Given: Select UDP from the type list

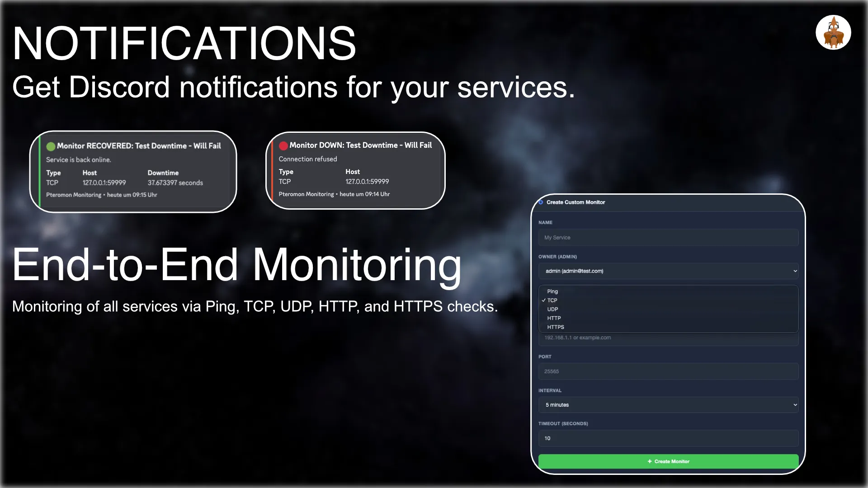Looking at the screenshot, I should pyautogui.click(x=552, y=310).
